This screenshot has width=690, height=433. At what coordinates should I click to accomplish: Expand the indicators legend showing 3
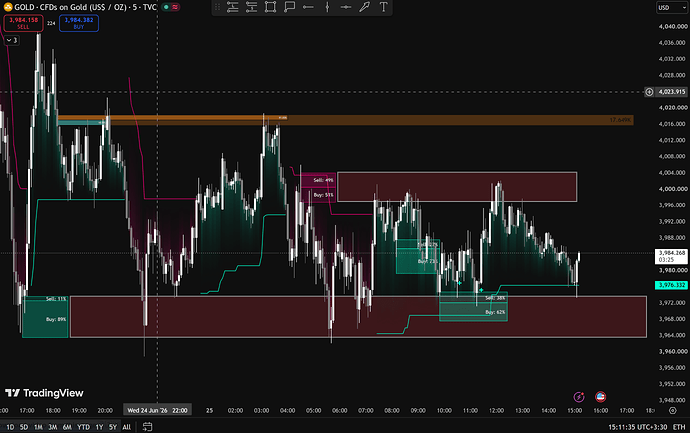11,40
